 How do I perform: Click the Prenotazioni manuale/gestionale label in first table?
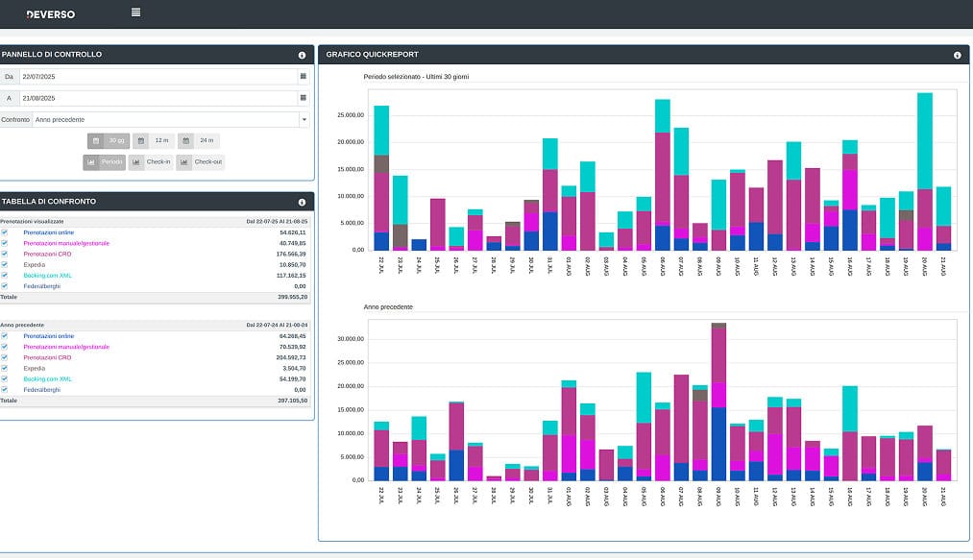[x=66, y=243]
